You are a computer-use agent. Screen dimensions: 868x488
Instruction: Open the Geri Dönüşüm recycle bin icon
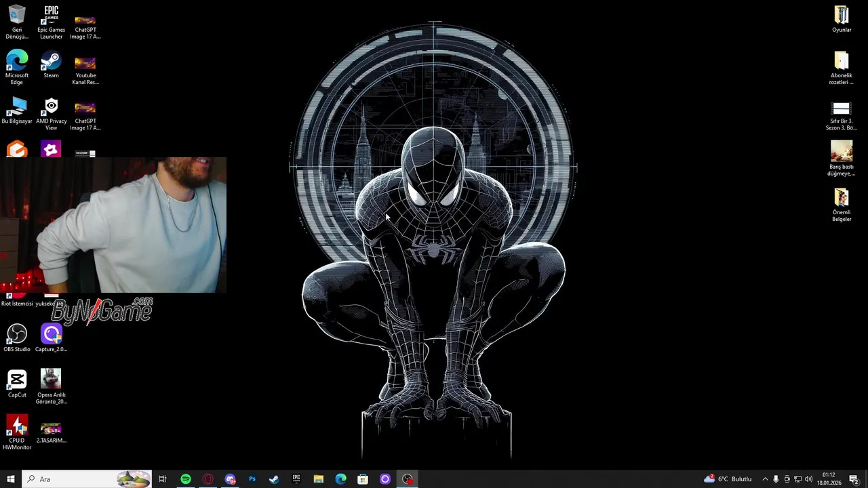point(17,22)
